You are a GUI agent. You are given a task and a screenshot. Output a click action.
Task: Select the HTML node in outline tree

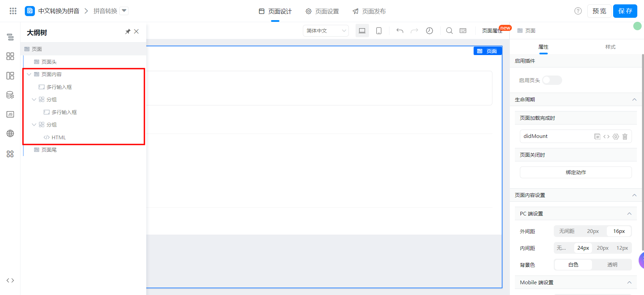(x=58, y=138)
